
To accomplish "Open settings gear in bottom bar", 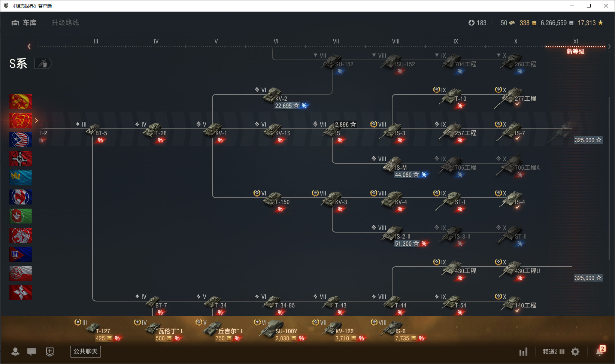I will 575,352.
